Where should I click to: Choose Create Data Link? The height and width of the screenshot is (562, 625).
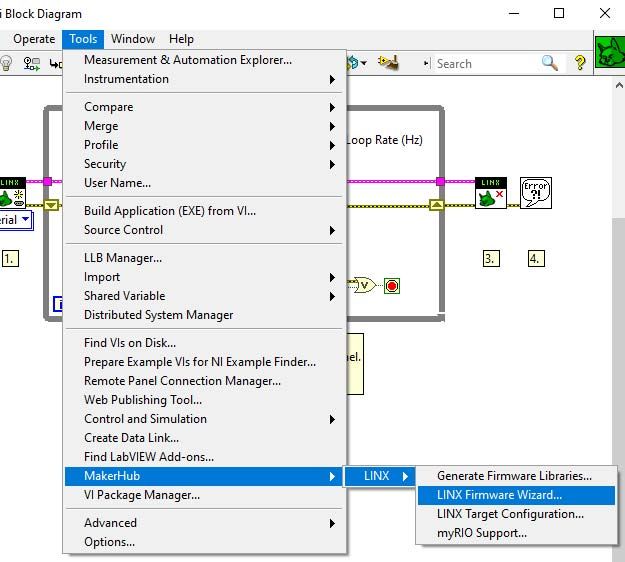coord(204,438)
